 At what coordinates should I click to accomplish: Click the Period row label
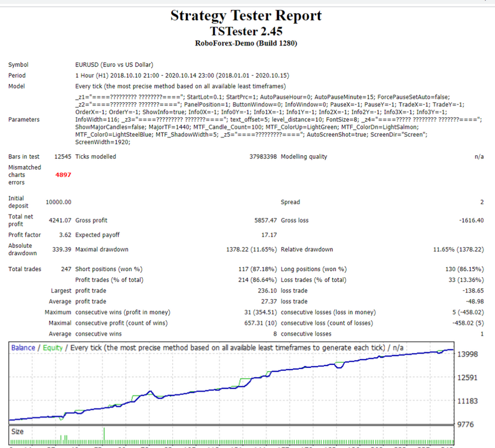[x=17, y=75]
